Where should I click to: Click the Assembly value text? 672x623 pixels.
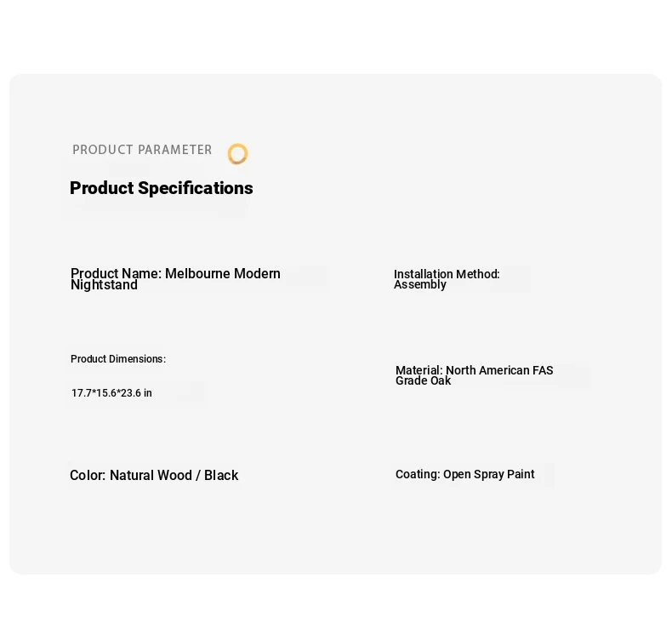420,285
